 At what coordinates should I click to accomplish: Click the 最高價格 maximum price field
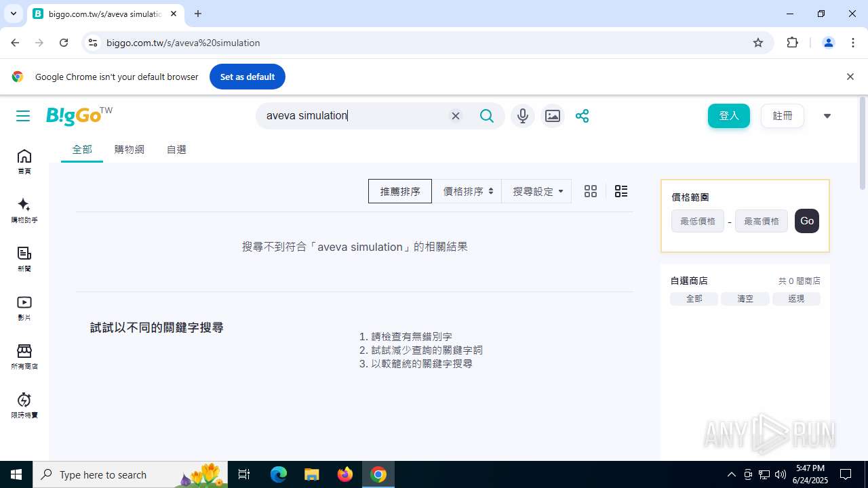(762, 221)
